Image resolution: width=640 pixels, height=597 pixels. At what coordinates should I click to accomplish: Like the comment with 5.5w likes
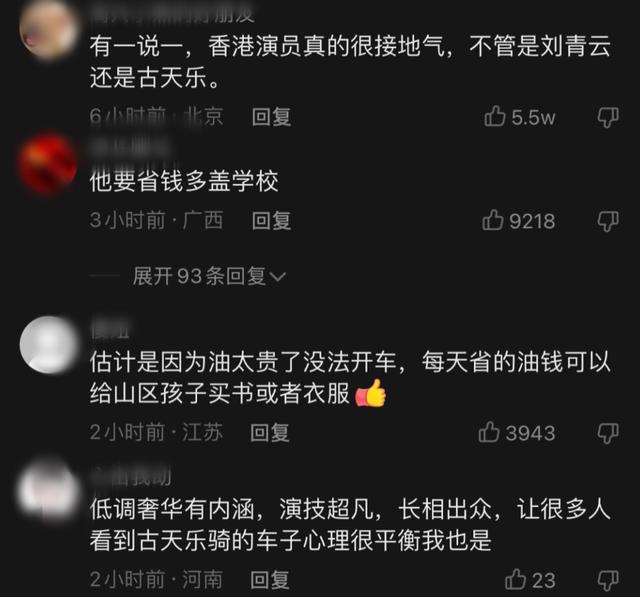pyautogui.click(x=495, y=116)
